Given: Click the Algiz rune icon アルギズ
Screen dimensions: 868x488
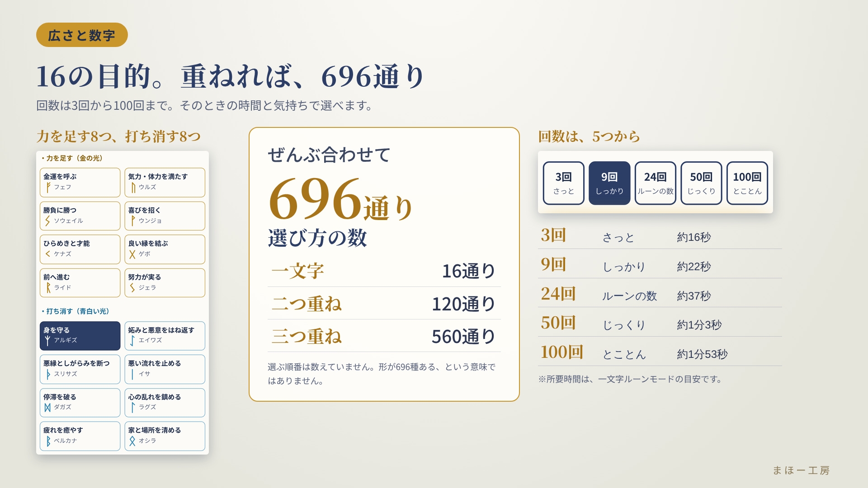Looking at the screenshot, I should pyautogui.click(x=47, y=340).
